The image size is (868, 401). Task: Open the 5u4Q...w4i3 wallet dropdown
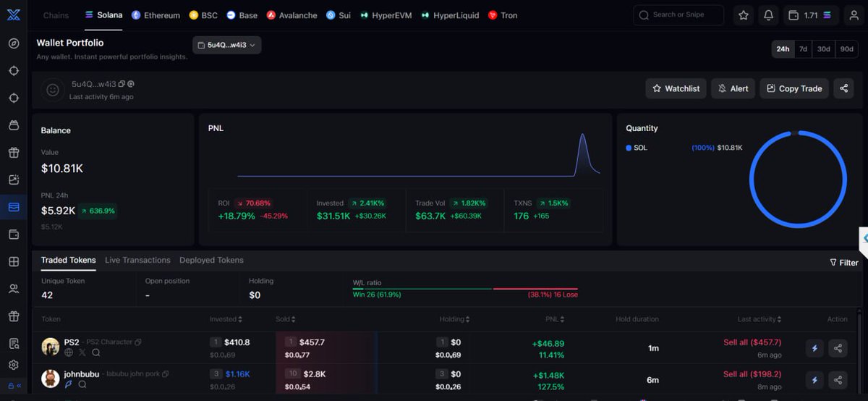click(x=226, y=45)
